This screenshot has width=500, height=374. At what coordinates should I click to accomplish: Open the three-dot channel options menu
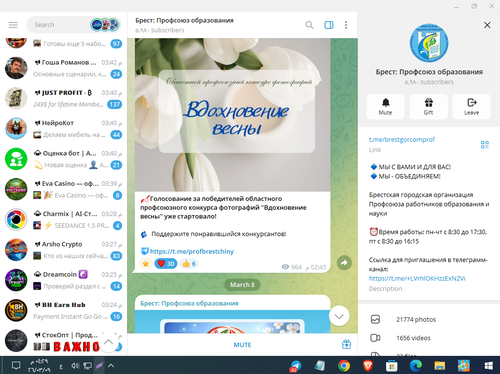pyautogui.click(x=346, y=25)
